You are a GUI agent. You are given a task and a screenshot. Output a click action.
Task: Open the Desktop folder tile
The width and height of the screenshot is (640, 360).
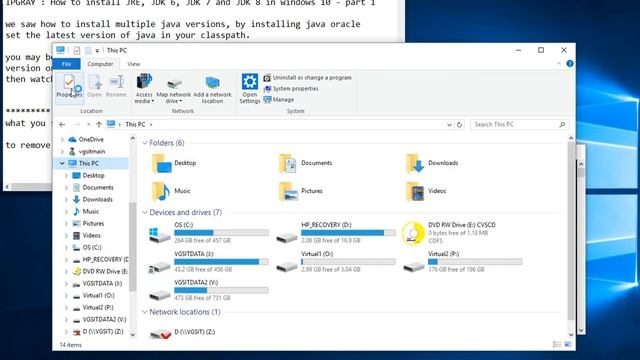pos(174,163)
